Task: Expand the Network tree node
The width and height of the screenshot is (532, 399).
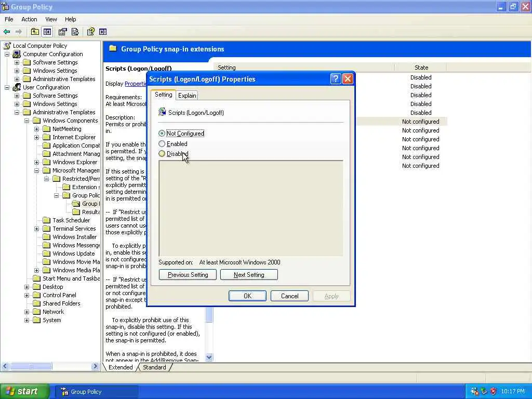Action: 26,312
